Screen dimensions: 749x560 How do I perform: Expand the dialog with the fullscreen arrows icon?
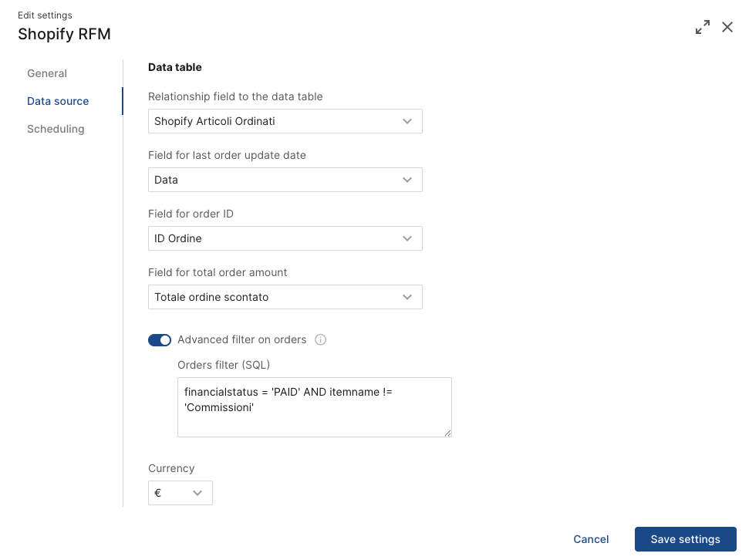coord(702,27)
